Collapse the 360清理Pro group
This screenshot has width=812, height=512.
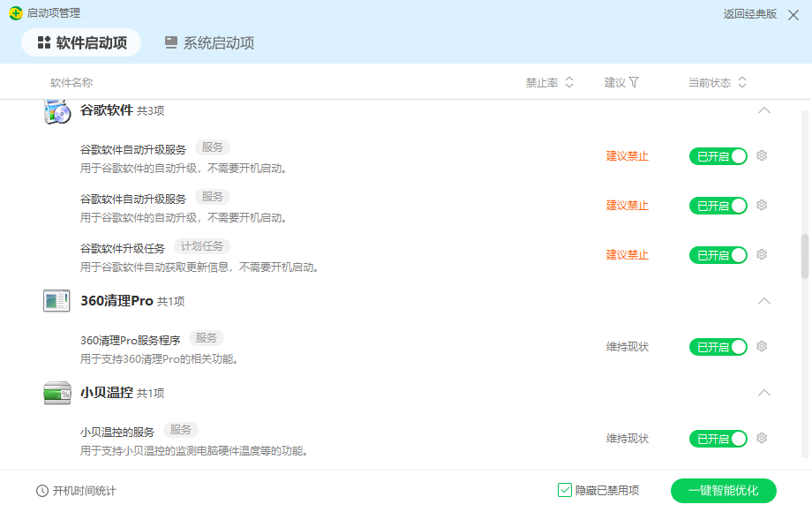764,301
